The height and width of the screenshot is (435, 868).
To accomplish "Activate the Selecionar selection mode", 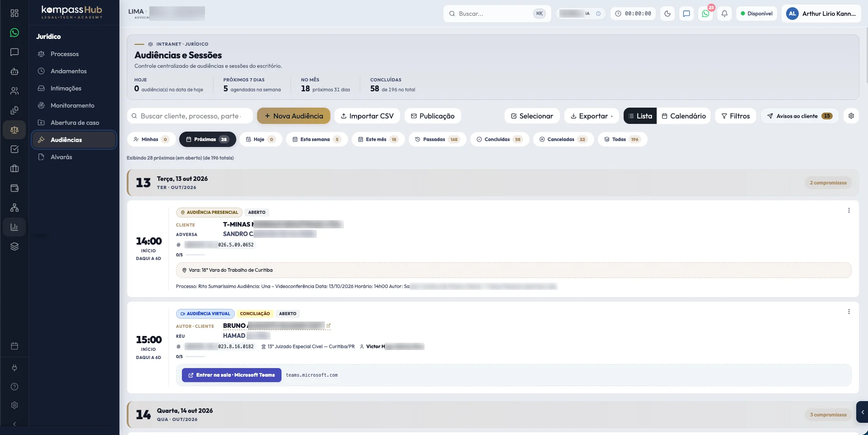I will (532, 116).
